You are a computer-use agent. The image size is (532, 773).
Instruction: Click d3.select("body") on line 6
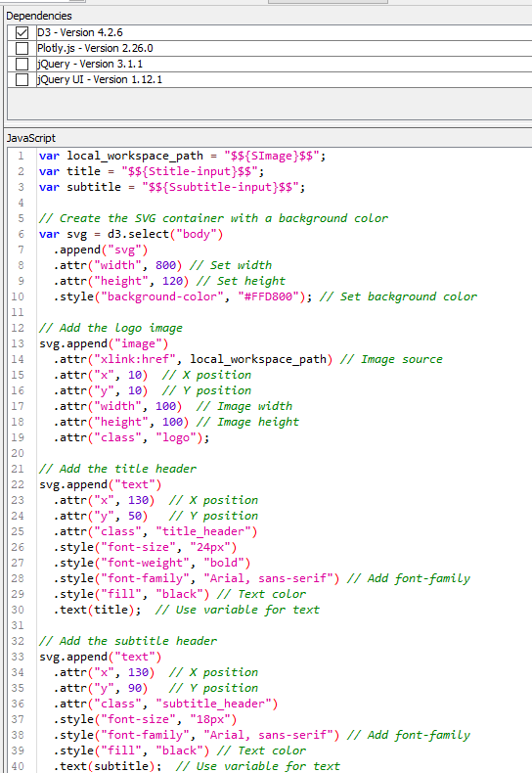(165, 234)
